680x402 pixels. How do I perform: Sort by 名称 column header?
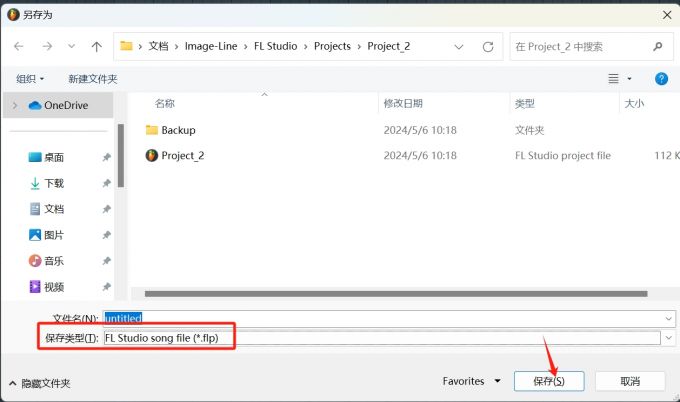[165, 103]
